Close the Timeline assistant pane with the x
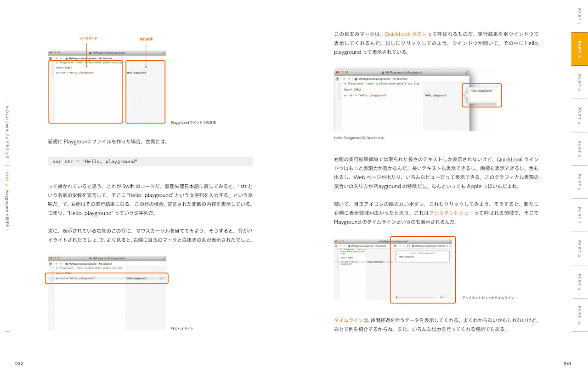The height and width of the screenshot is (382, 588). pos(451,246)
